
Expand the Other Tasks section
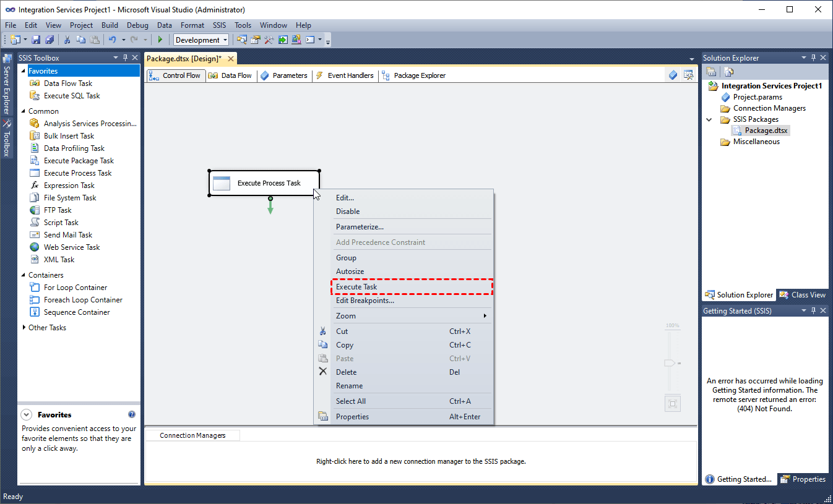[x=24, y=328]
